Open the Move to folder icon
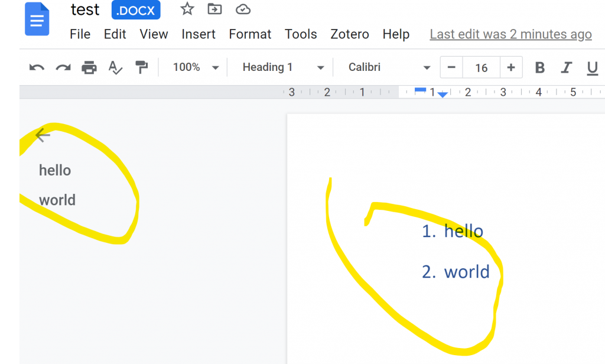605x364 pixels. point(214,9)
